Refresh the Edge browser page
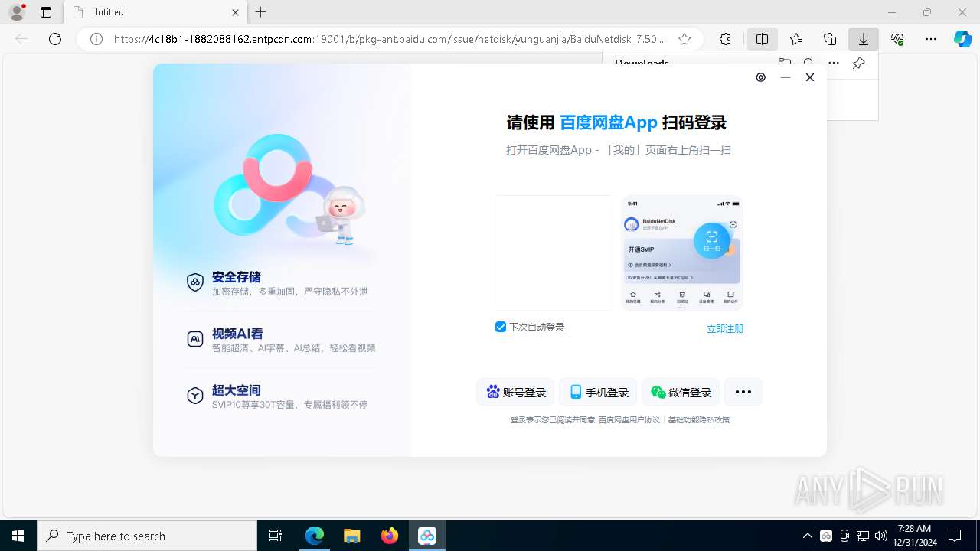This screenshot has height=551, width=980. (55, 39)
